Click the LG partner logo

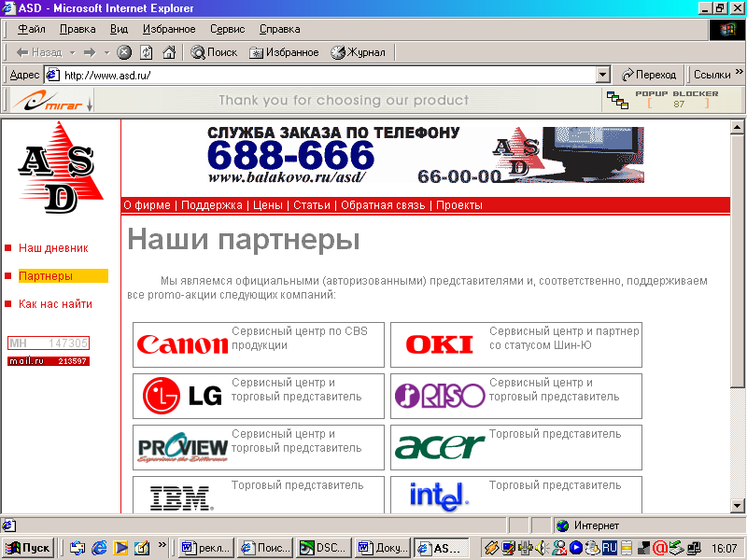pyautogui.click(x=182, y=396)
